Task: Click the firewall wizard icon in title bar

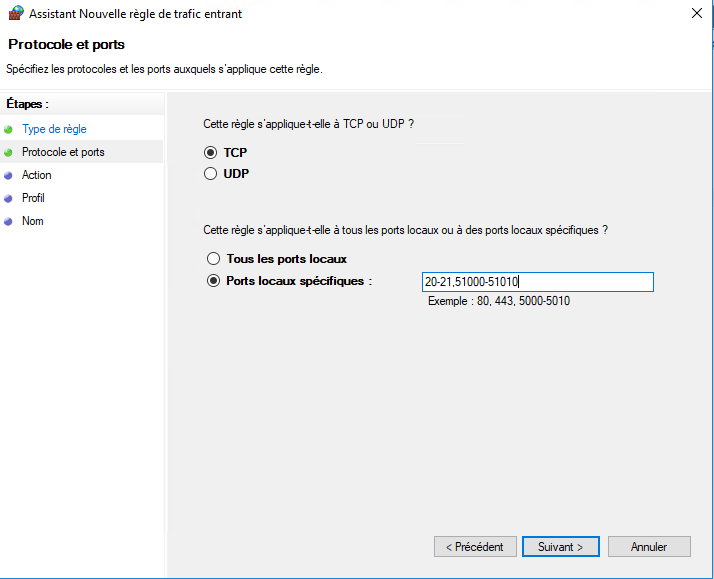Action: click(x=16, y=13)
